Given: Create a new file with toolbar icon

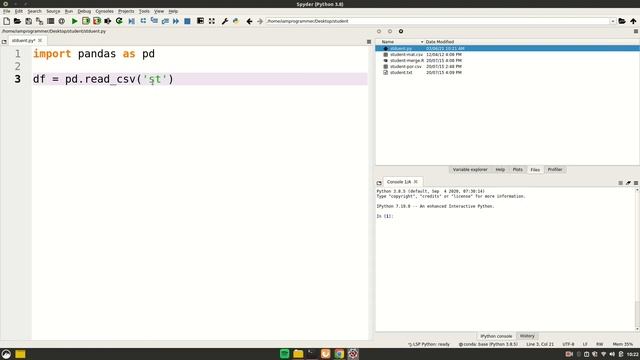Looking at the screenshot, I should coord(7,21).
